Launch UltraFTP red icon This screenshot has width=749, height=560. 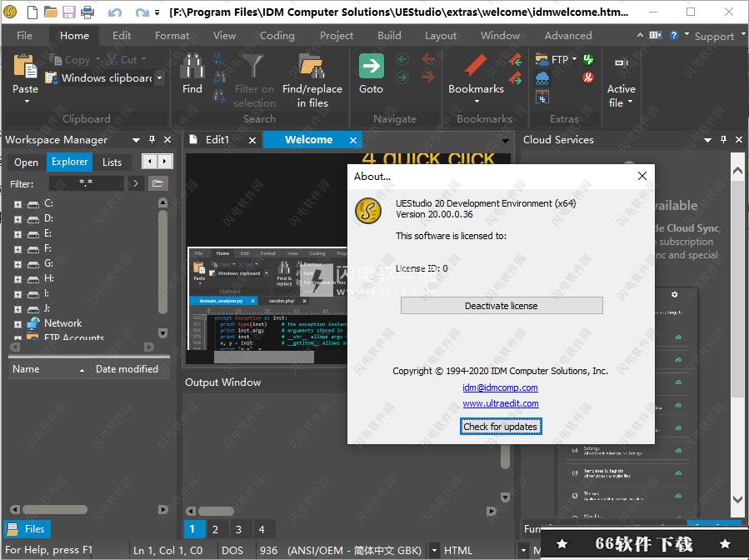pos(588,77)
